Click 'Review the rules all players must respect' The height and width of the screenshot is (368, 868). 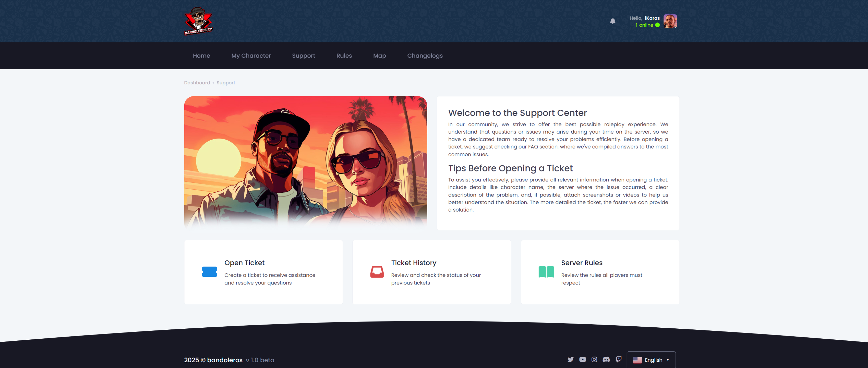601,279
